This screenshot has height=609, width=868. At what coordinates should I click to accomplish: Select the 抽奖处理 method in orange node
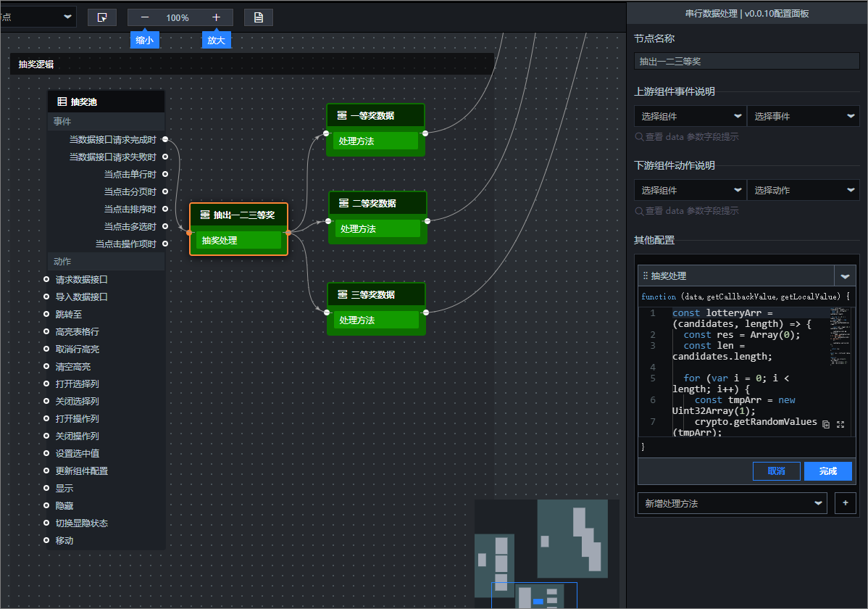tap(238, 241)
